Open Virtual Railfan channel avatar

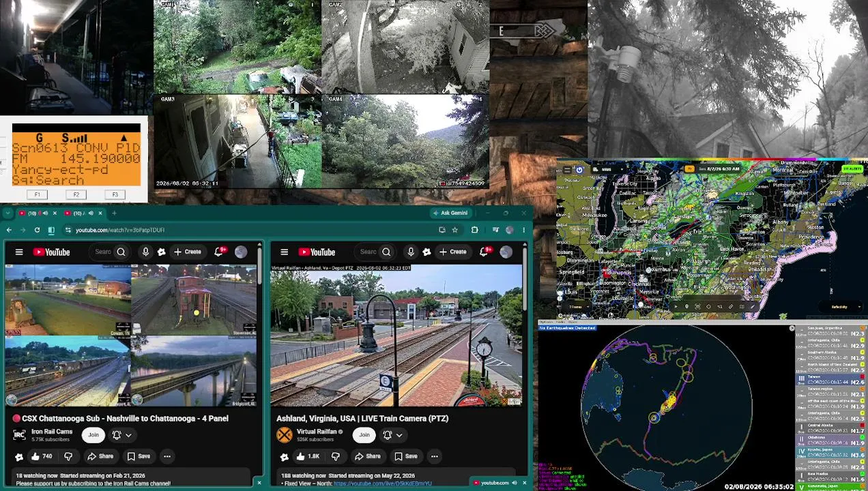coord(284,434)
